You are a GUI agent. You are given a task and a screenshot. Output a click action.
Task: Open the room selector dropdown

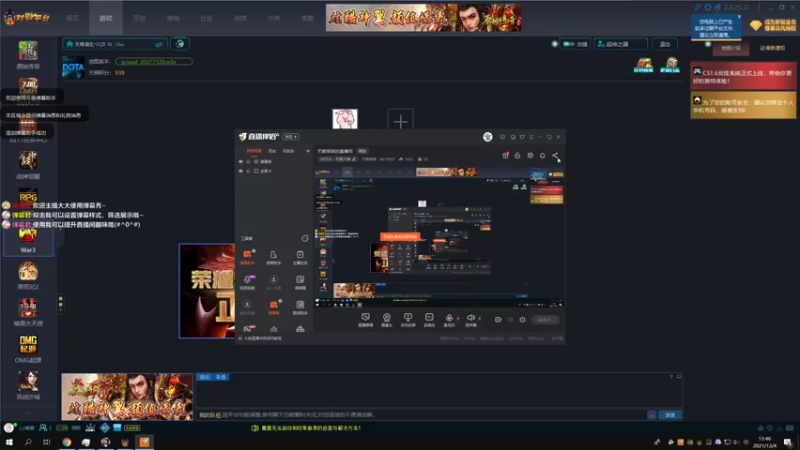tap(115, 44)
